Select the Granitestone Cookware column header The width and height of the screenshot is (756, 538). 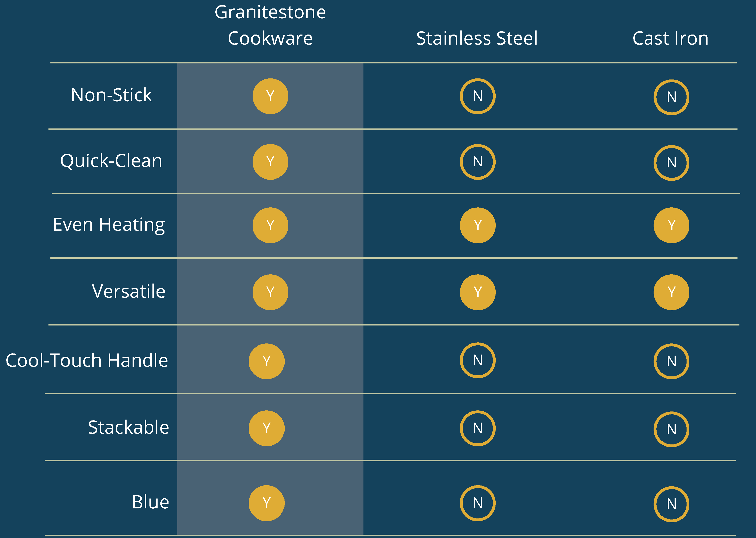[x=270, y=25]
